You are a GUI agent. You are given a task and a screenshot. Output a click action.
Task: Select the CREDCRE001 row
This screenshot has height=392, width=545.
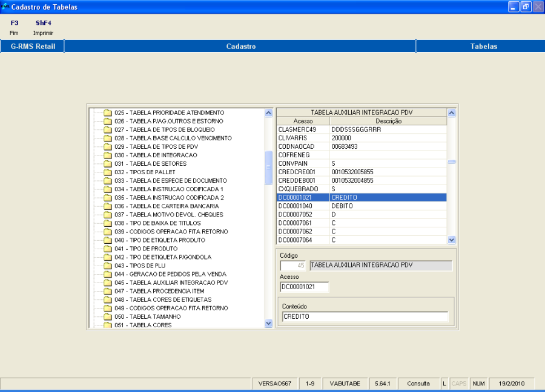tap(362, 172)
